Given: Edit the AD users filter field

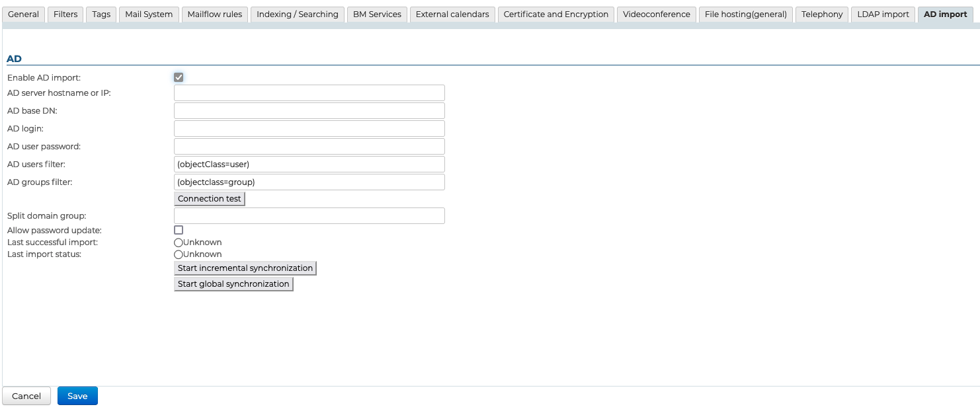Looking at the screenshot, I should click(x=309, y=165).
